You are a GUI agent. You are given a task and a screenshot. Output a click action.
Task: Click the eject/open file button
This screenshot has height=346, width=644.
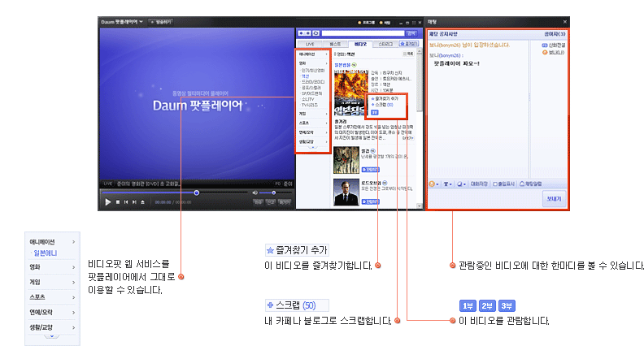tap(142, 202)
